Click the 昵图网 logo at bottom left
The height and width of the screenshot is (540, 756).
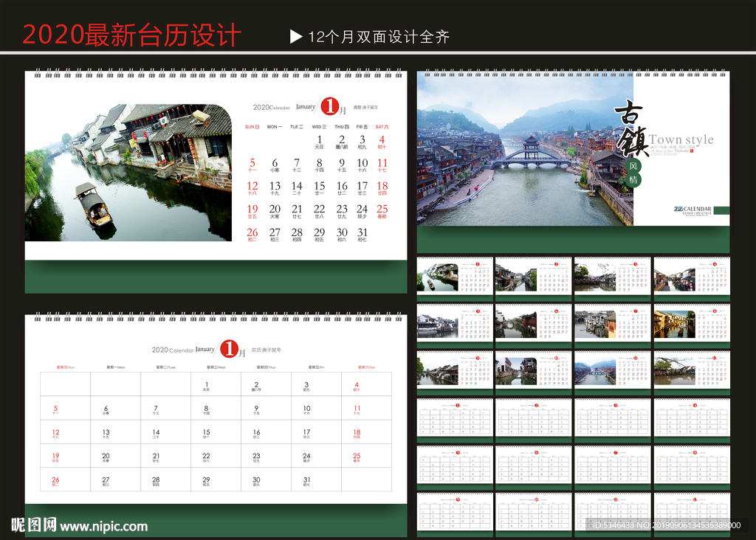(34, 525)
